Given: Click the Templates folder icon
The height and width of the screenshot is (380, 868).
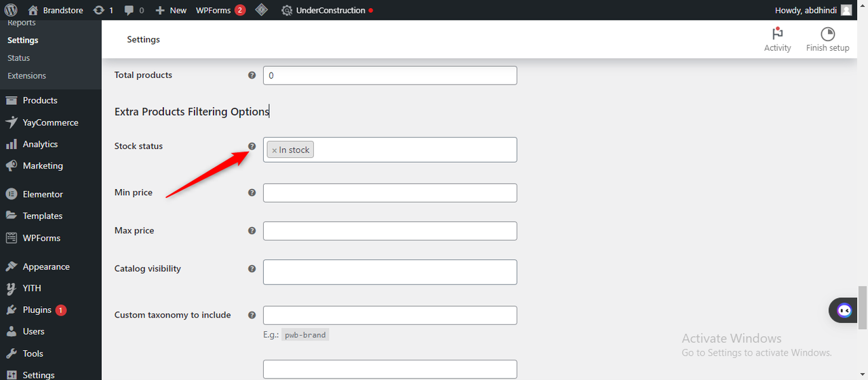Looking at the screenshot, I should 11,216.
